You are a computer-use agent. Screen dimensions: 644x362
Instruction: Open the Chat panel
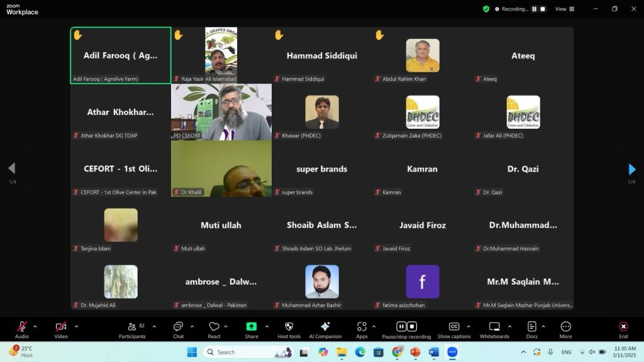point(178,329)
